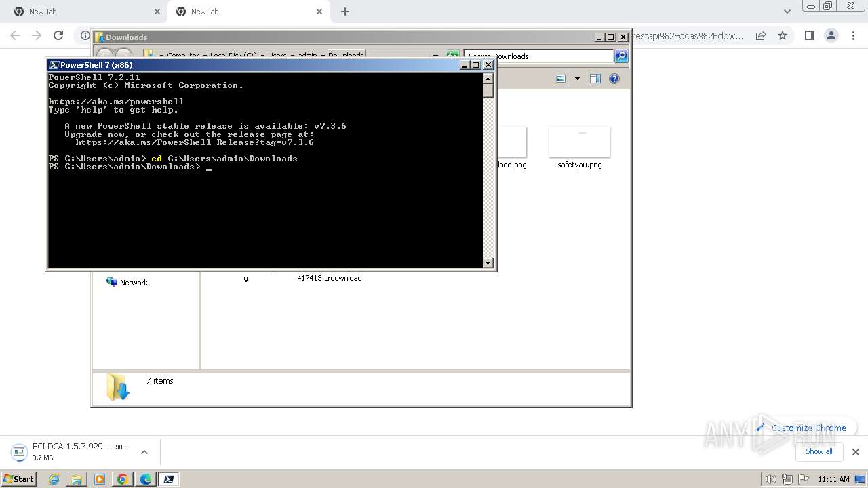Click Downloads folder icon in details pane

118,387
